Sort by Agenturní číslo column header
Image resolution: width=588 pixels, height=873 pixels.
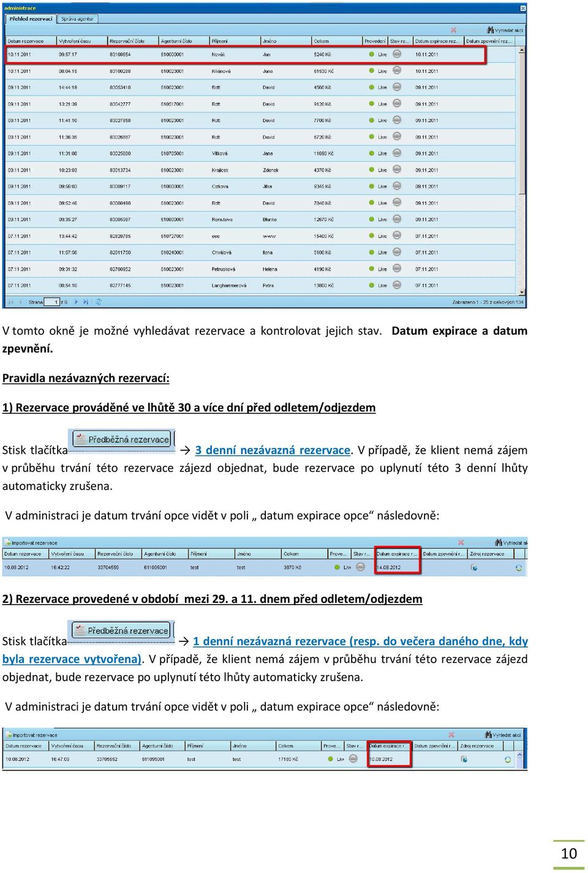[184, 41]
